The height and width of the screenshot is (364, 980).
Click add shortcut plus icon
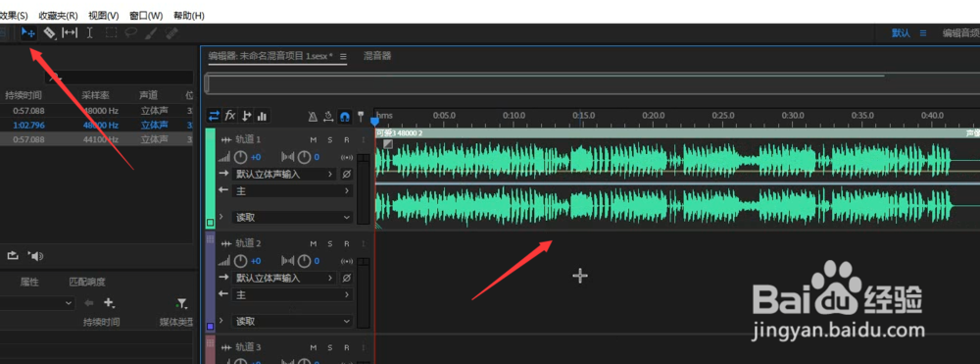[x=110, y=303]
